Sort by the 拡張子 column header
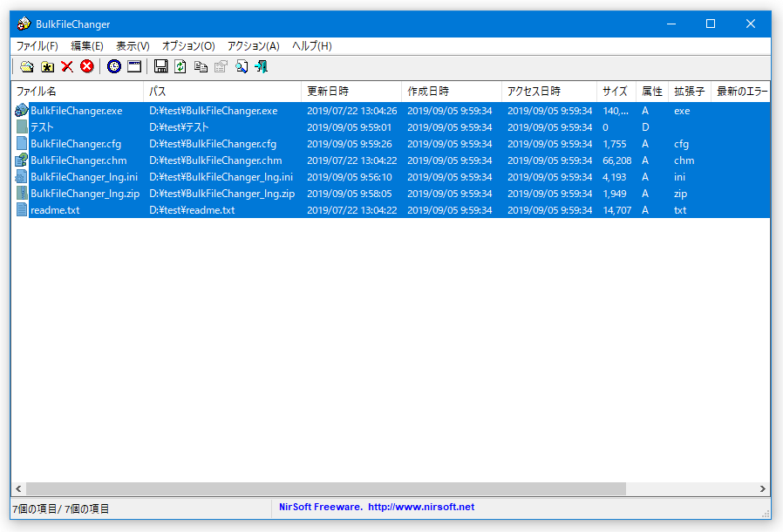 pos(690,91)
